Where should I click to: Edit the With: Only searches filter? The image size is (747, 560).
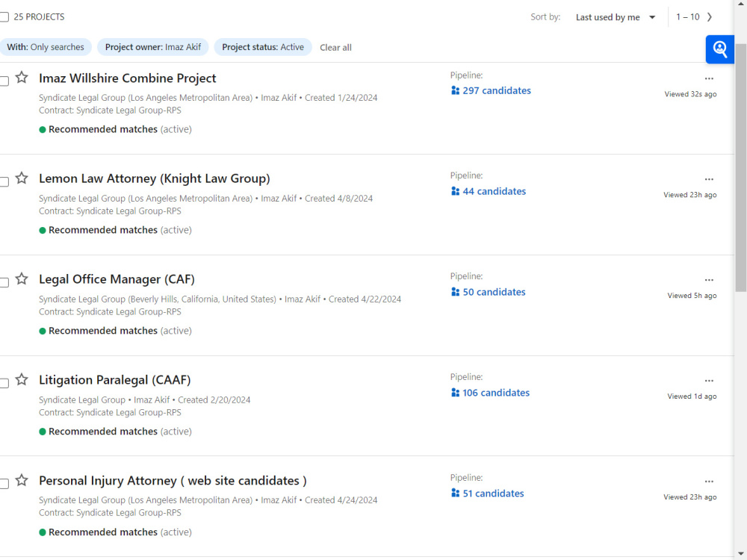click(x=46, y=47)
